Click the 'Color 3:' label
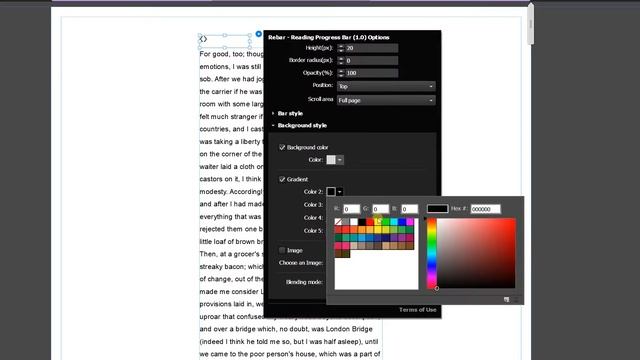 click(x=313, y=204)
